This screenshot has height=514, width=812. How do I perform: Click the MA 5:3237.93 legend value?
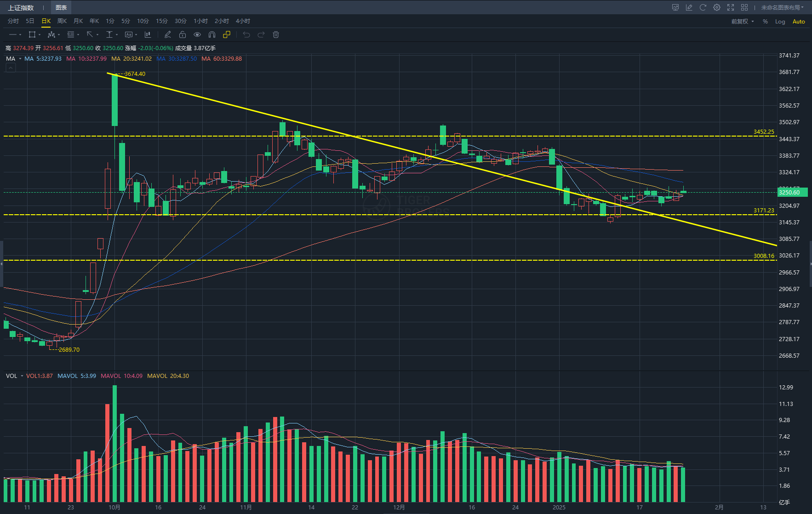43,59
